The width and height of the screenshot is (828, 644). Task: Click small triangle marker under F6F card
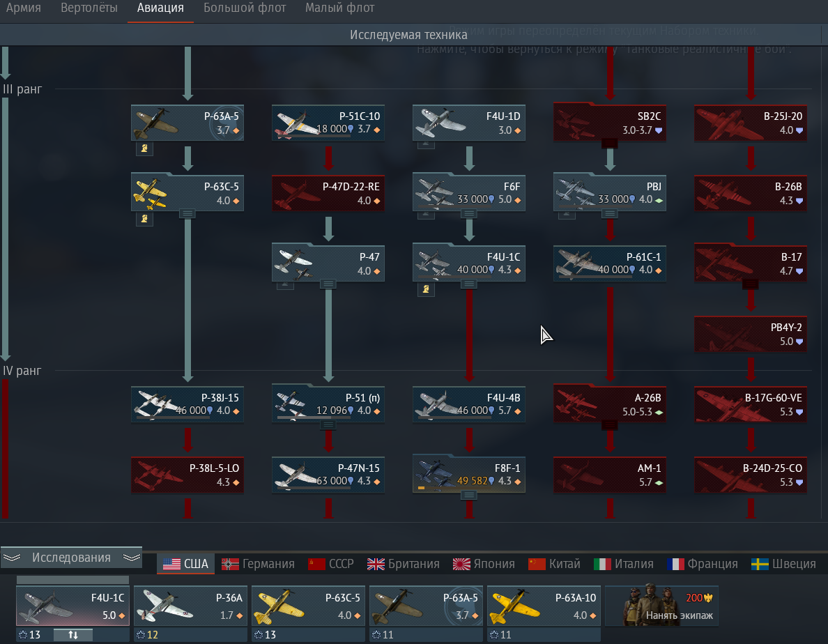click(426, 214)
